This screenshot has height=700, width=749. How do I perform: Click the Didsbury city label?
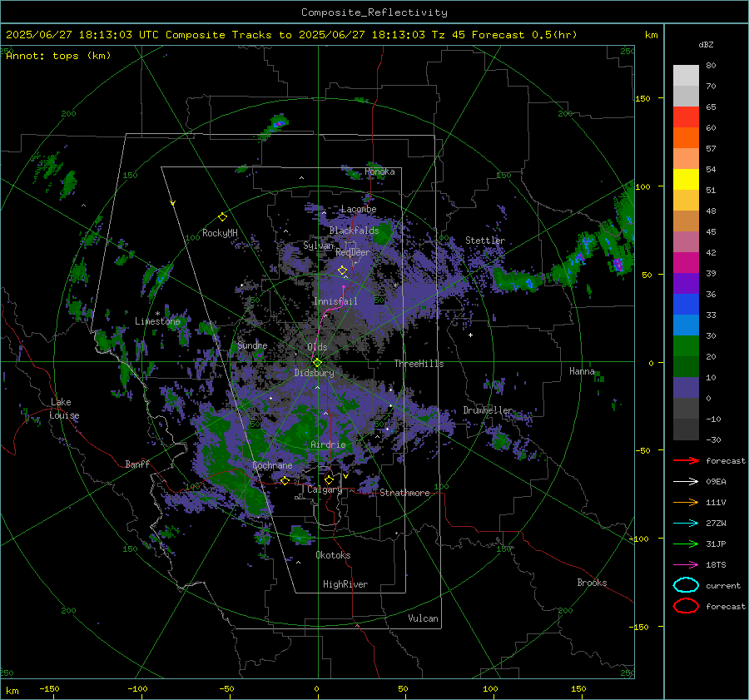point(315,373)
